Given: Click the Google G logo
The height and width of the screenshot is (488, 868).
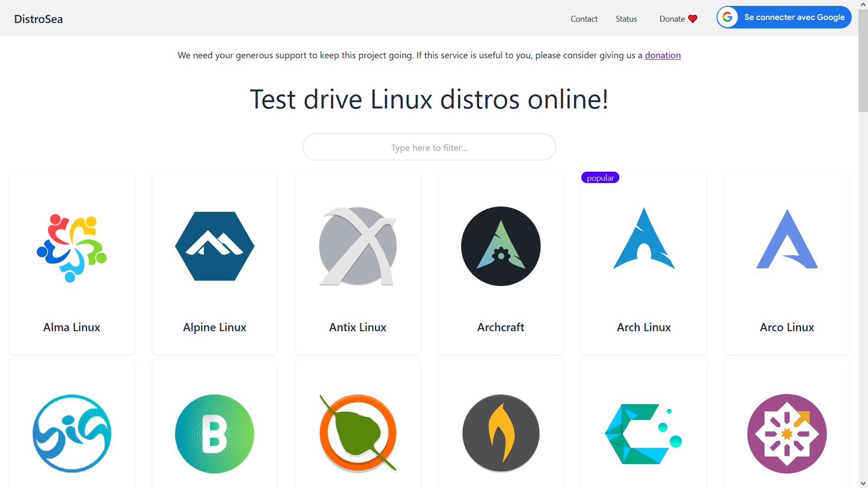Looking at the screenshot, I should (x=727, y=17).
